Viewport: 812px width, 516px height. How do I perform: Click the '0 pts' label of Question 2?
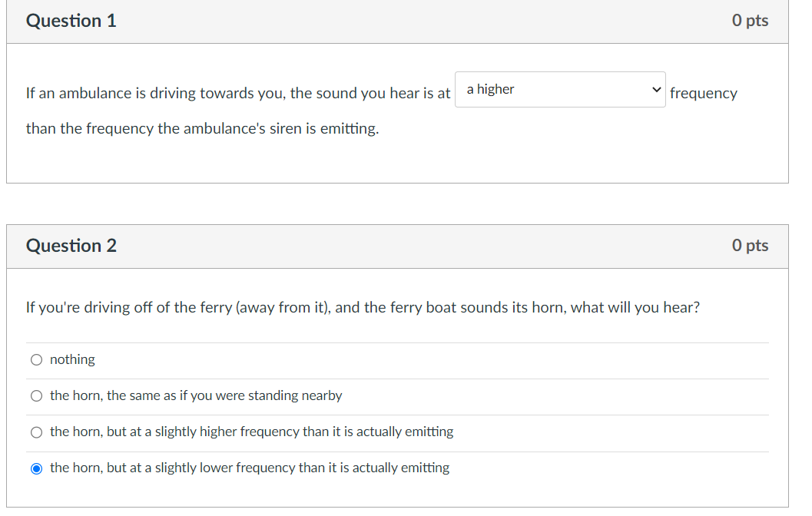coord(750,246)
